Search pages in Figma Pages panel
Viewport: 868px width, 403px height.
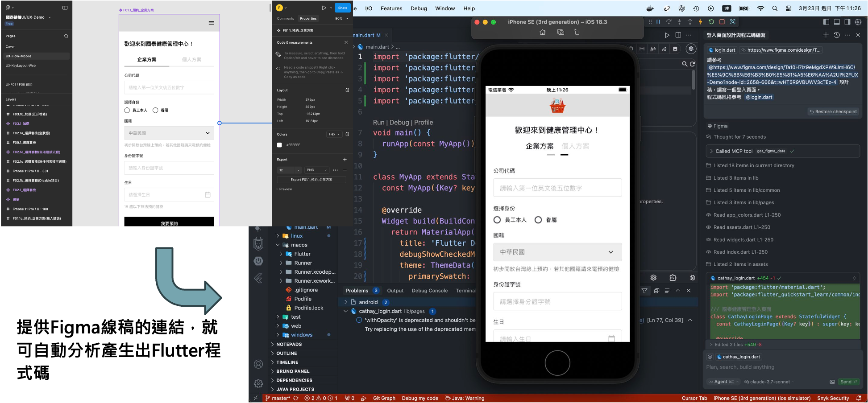(66, 36)
